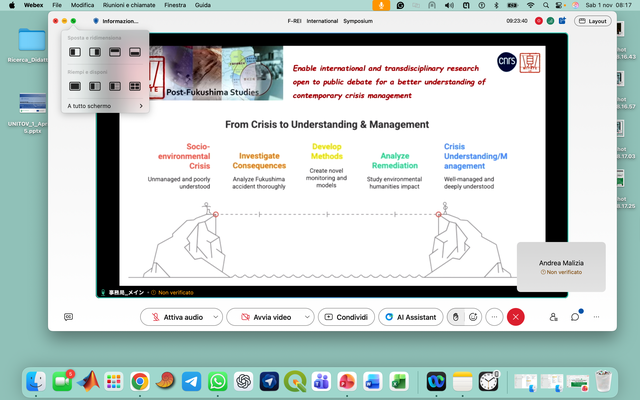Tile window to bottom half icon
Viewport: 640px width, 400px height.
pyautogui.click(x=135, y=52)
